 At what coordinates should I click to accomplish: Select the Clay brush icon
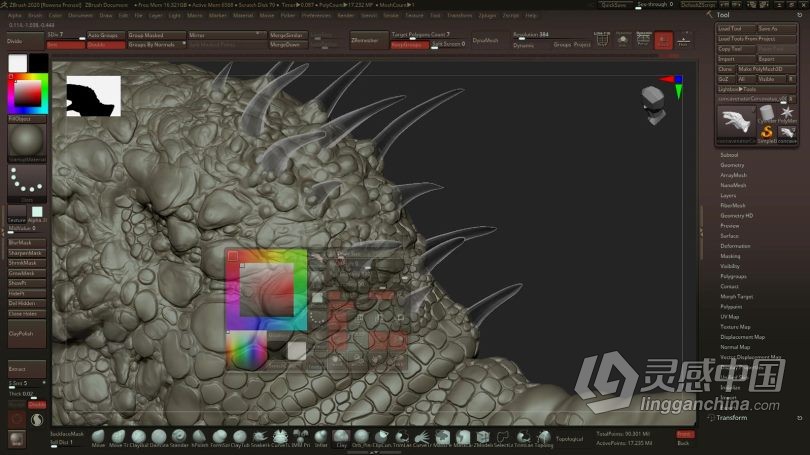click(341, 436)
